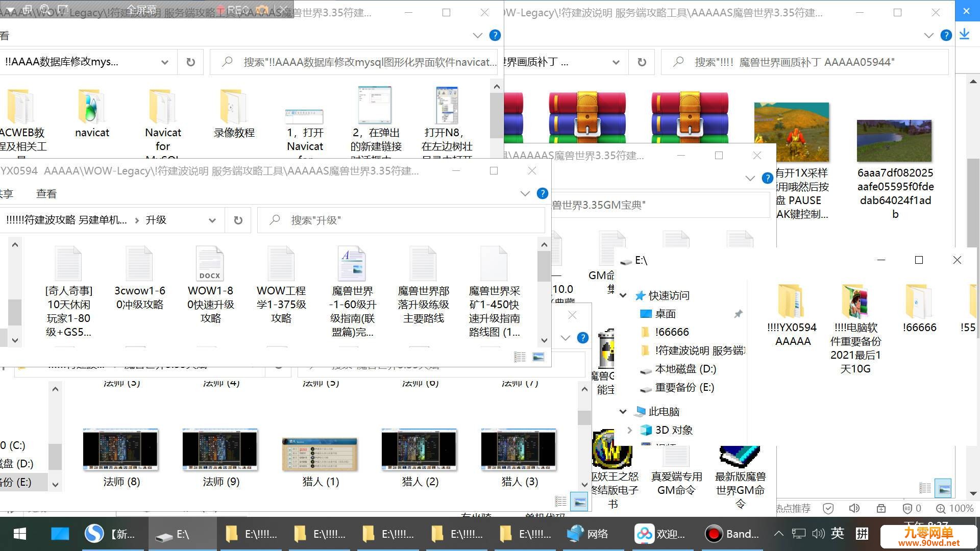Click 升级 breadcrumb in address bar
Image resolution: width=980 pixels, height=551 pixels.
[x=156, y=220]
